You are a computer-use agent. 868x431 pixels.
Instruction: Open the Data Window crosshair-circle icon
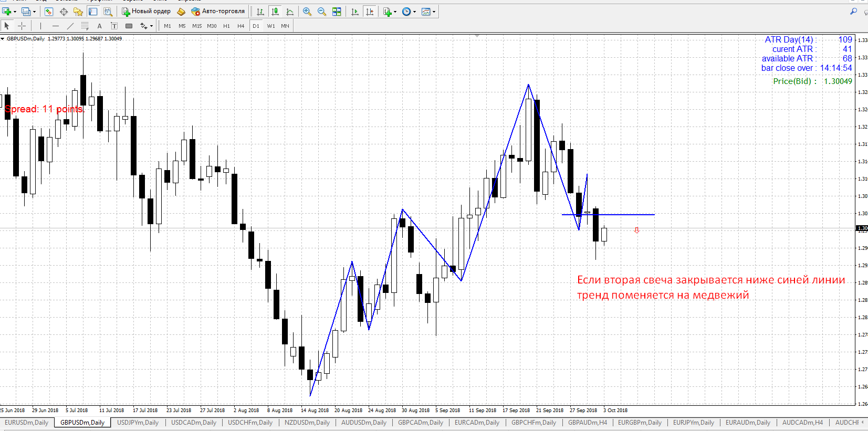point(64,11)
